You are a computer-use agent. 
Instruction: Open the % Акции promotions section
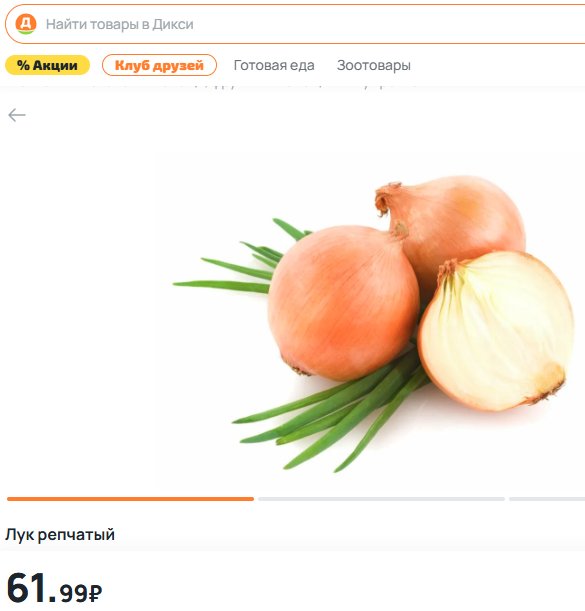tap(48, 65)
